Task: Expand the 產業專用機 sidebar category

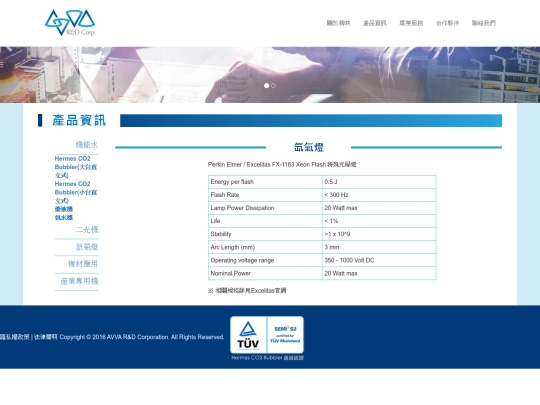Action: point(80,281)
